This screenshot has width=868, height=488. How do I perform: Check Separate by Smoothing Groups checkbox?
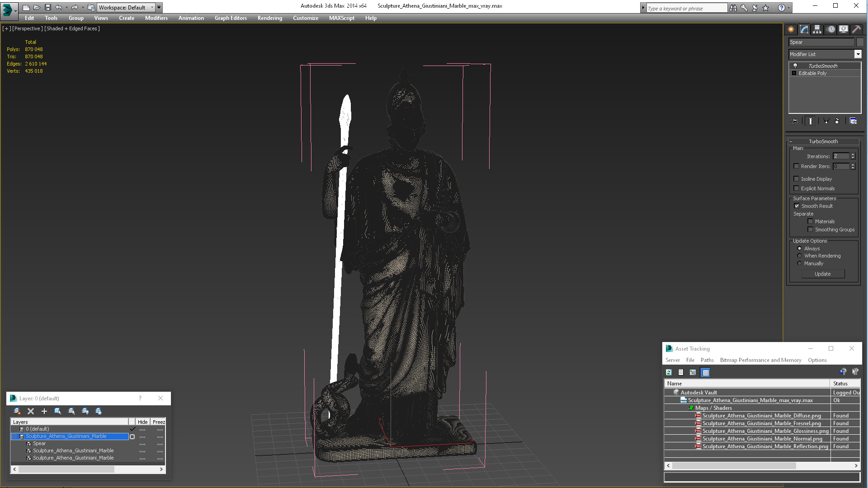810,230
